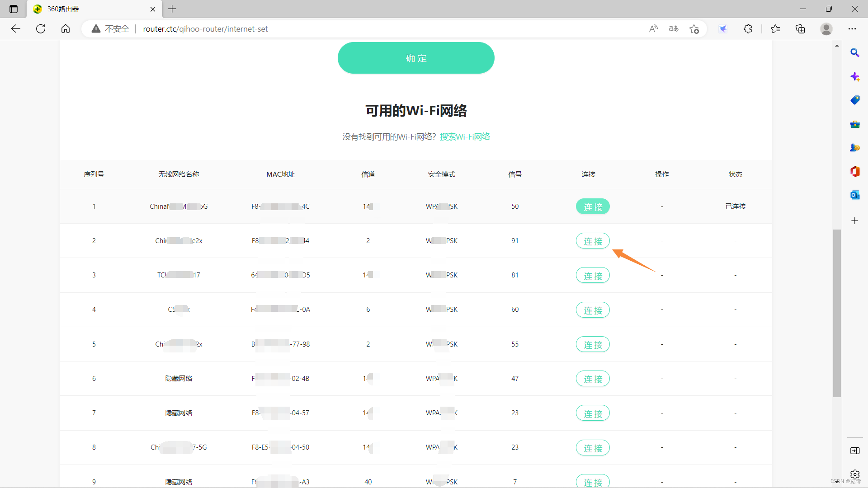Open the user profile avatar menu
This screenshot has height=488, width=868.
[x=826, y=29]
